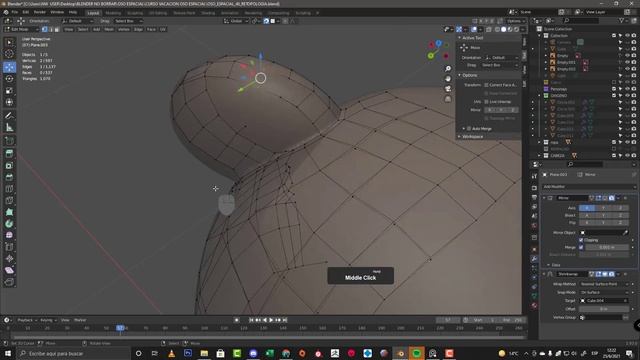640x360 pixels.
Task: Select the Edge Slide tool
Action: 9,247
